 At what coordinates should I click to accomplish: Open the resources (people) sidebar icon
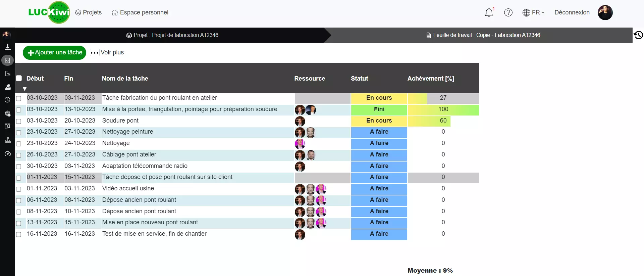pyautogui.click(x=7, y=87)
